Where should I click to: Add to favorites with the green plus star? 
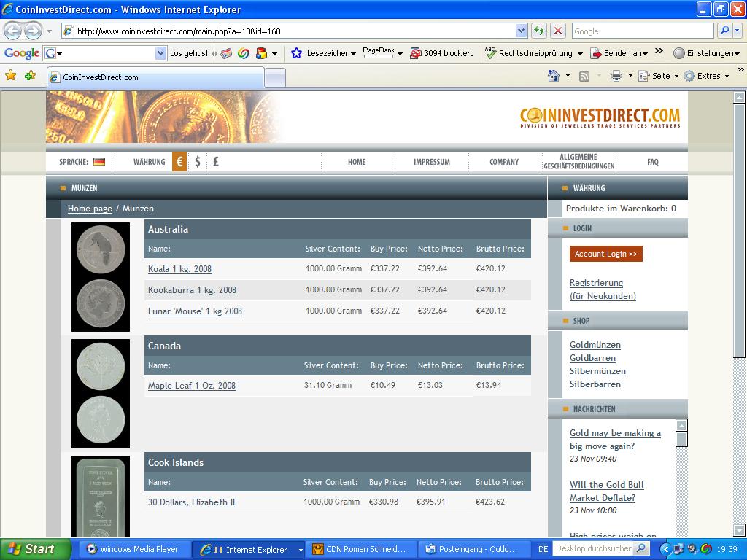pos(30,76)
